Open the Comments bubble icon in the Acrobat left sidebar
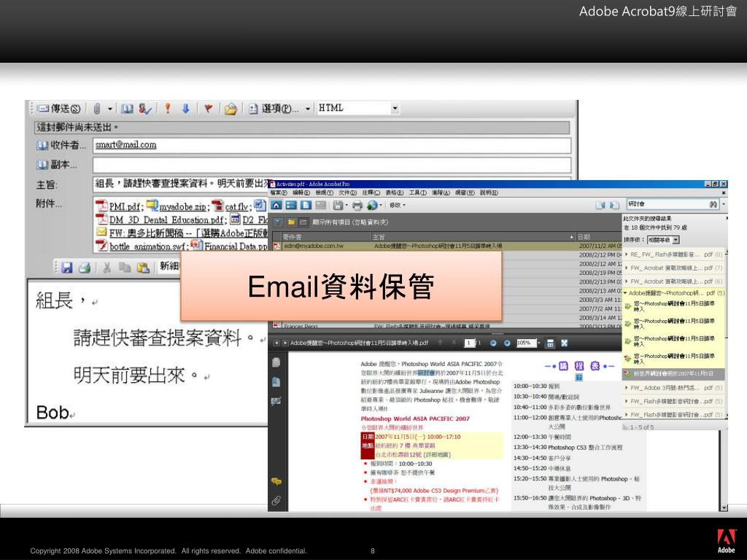 point(276,481)
